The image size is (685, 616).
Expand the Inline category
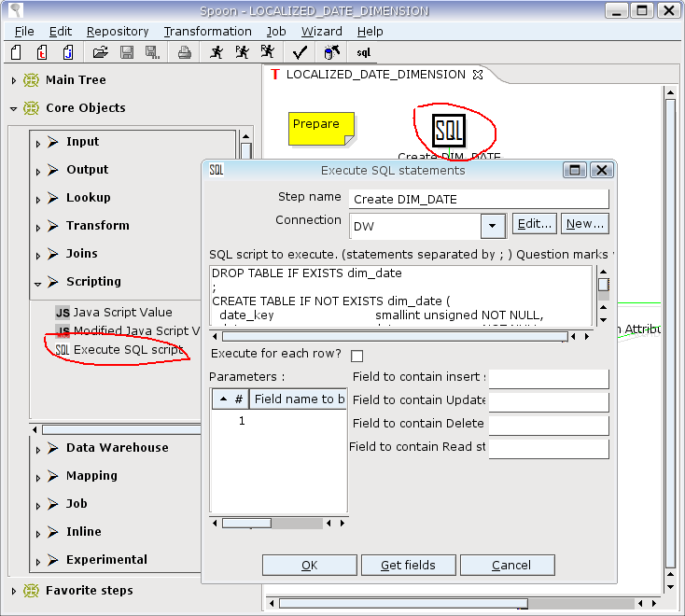[38, 534]
